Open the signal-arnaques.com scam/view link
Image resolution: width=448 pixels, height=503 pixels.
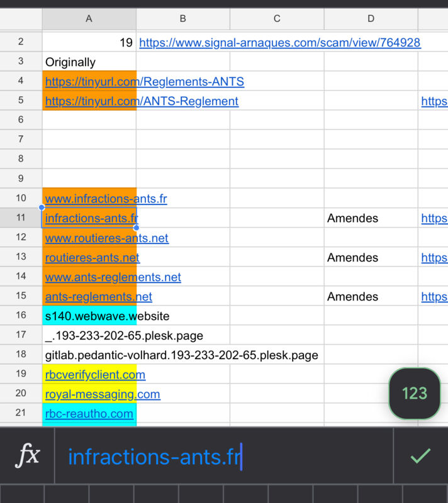click(x=280, y=43)
